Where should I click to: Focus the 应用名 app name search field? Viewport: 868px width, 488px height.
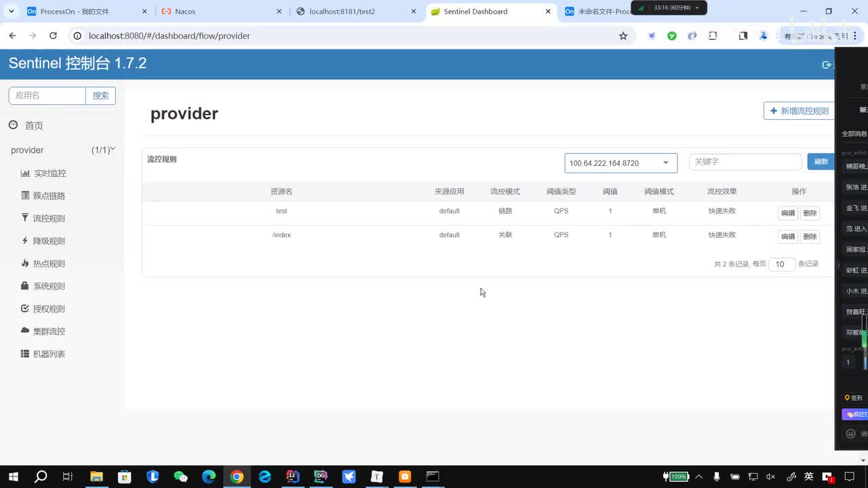click(x=47, y=96)
